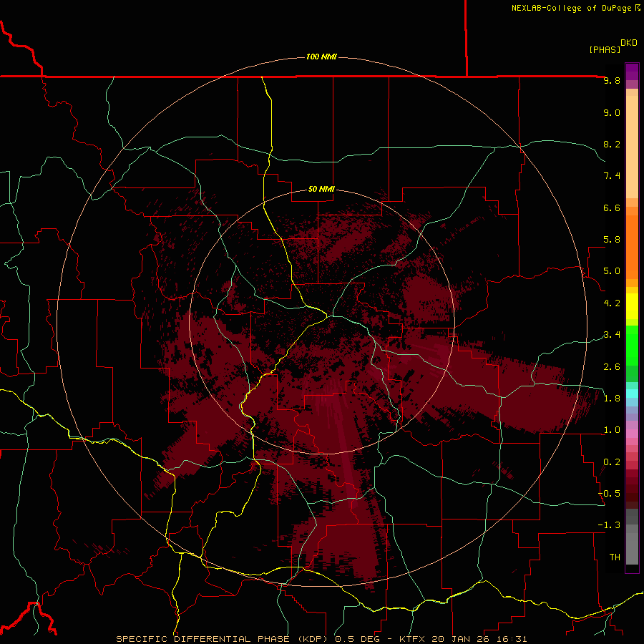This screenshot has height=644, width=644.
Task: Pick the cyan segment of the color bar
Action: [x=632, y=394]
